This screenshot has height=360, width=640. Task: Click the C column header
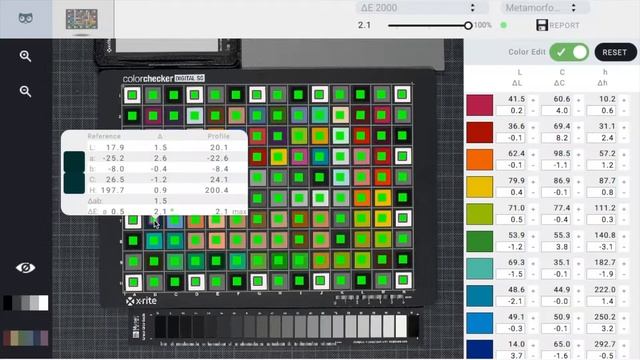pos(562,72)
